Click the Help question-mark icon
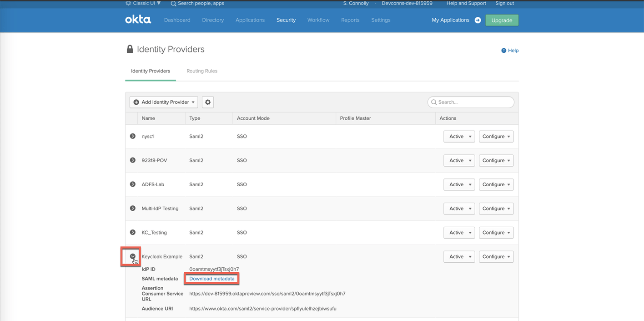644x321 pixels. tap(503, 51)
